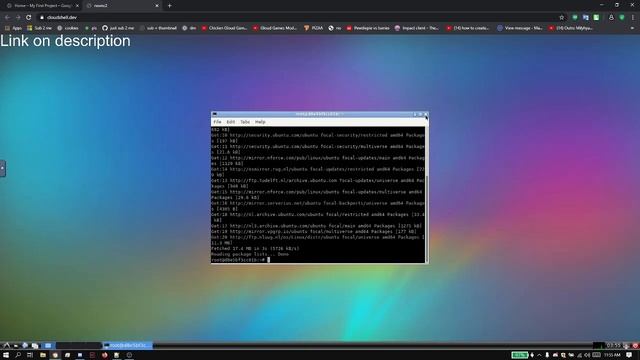Image resolution: width=640 pixels, height=360 pixels.
Task: Click the volume icon in system tray
Action: point(587,355)
